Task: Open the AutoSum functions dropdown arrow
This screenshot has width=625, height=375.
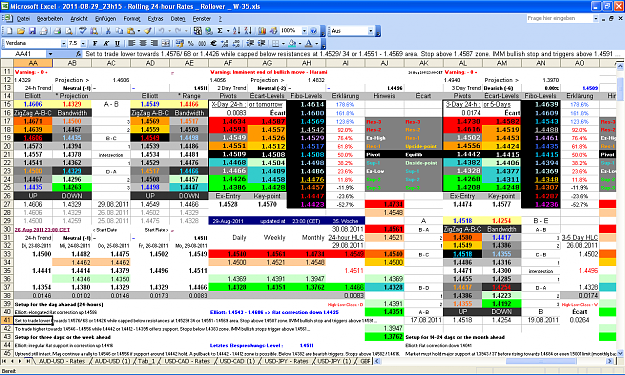Action: click(228, 31)
